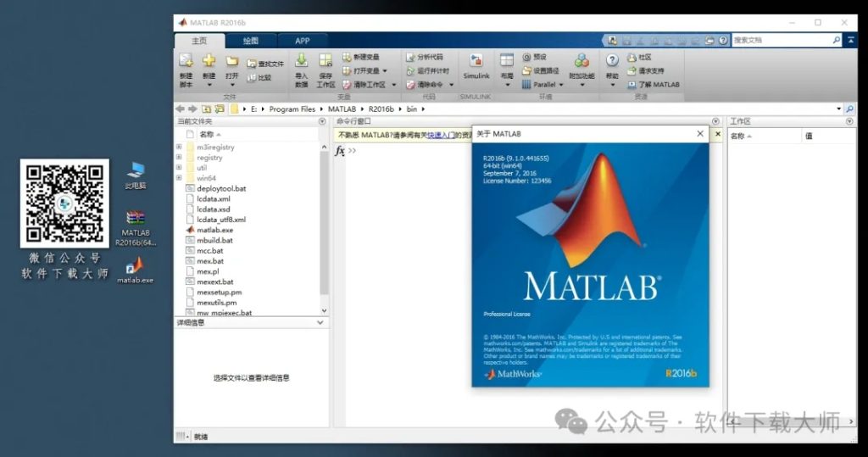Collapse the 详细信息 (Details) panel chevron
The width and height of the screenshot is (868, 457).
point(320,322)
